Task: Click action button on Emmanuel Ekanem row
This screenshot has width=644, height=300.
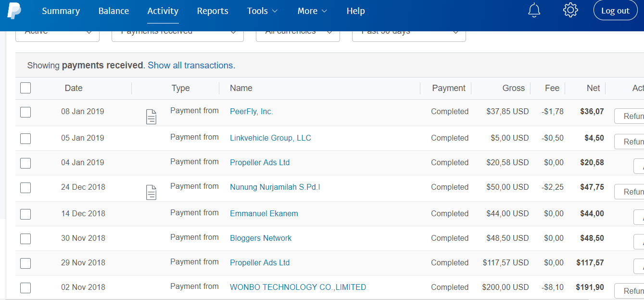Action: tap(639, 217)
